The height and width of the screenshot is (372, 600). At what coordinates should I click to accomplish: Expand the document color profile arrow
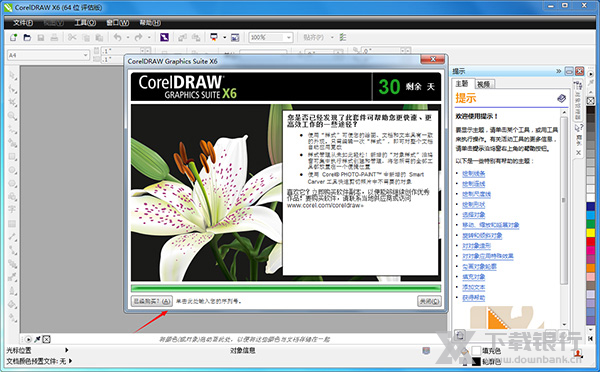point(70,361)
